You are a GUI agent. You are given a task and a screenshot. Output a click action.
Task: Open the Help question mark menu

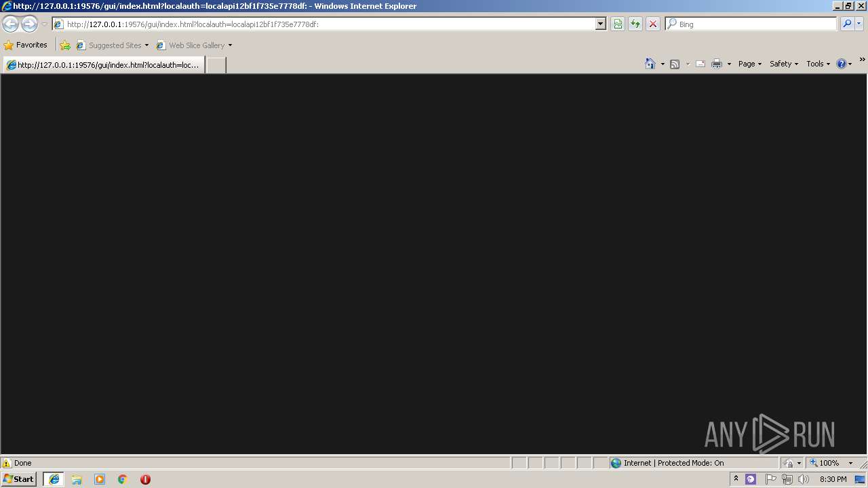844,64
